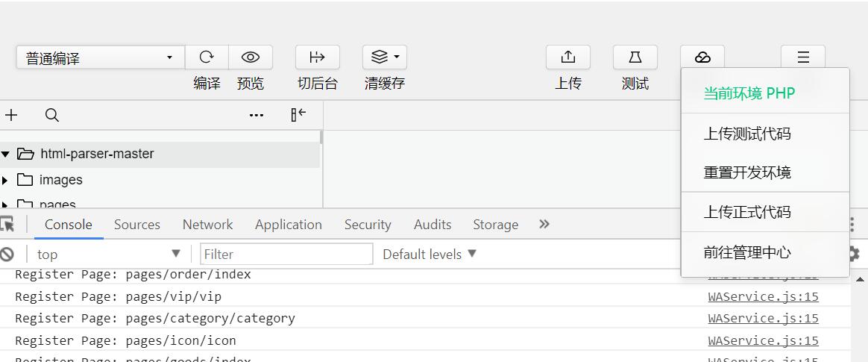Open the clear cache layers icon
868x362 pixels.
(385, 57)
